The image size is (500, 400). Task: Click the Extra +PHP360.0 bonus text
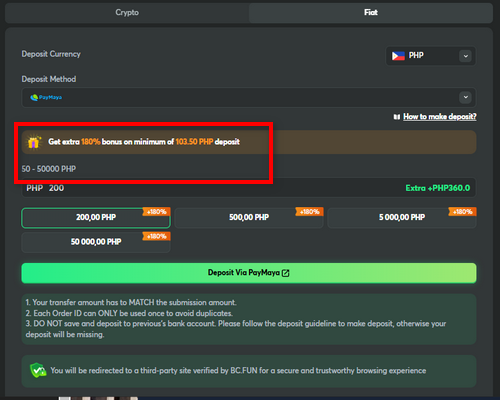click(x=438, y=188)
